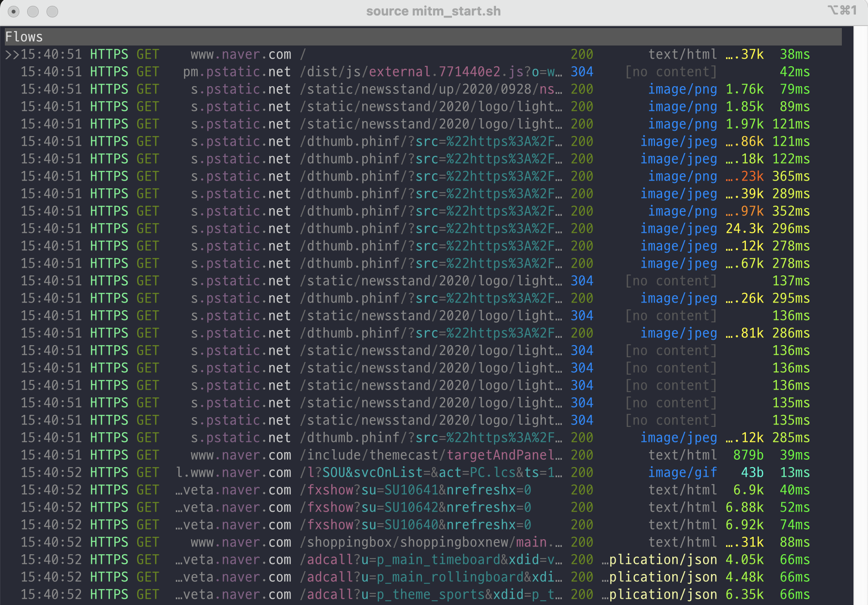Select the fxshow su=SU10642 flow
The height and width of the screenshot is (605, 868).
[x=423, y=507]
